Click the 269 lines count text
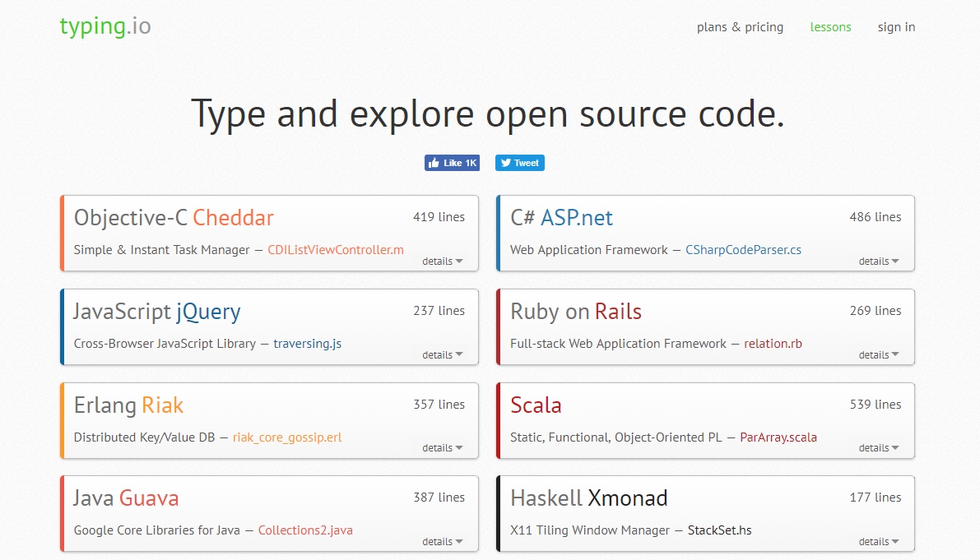The height and width of the screenshot is (560, 980). (x=875, y=310)
